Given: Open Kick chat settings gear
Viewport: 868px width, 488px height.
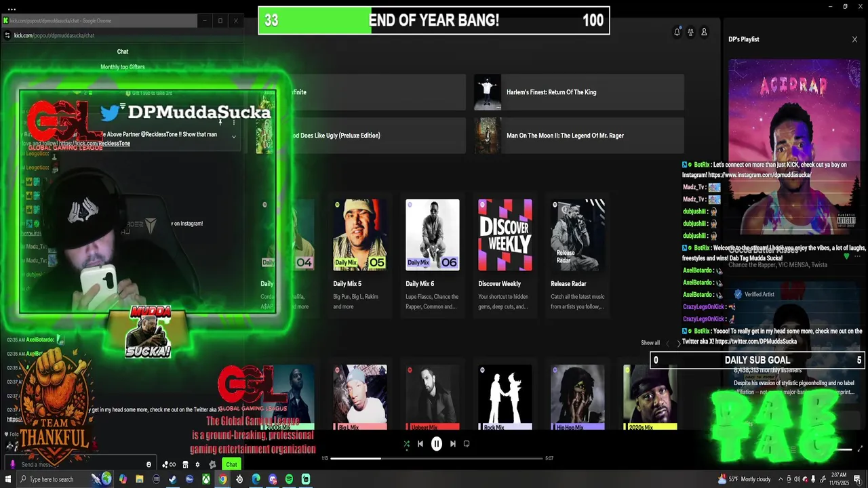Looking at the screenshot, I should 197,464.
